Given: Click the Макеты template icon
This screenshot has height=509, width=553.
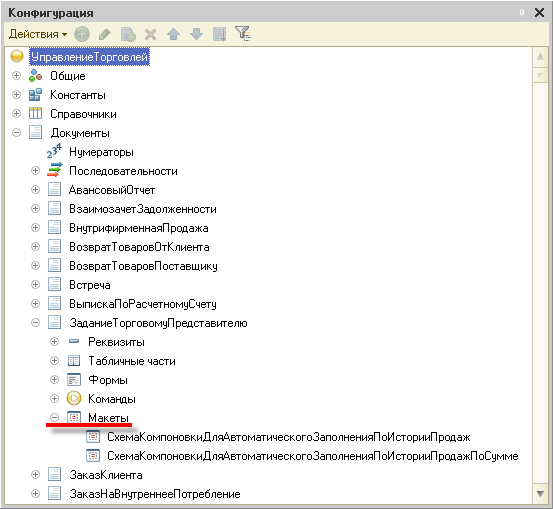Looking at the screenshot, I should click(74, 418).
